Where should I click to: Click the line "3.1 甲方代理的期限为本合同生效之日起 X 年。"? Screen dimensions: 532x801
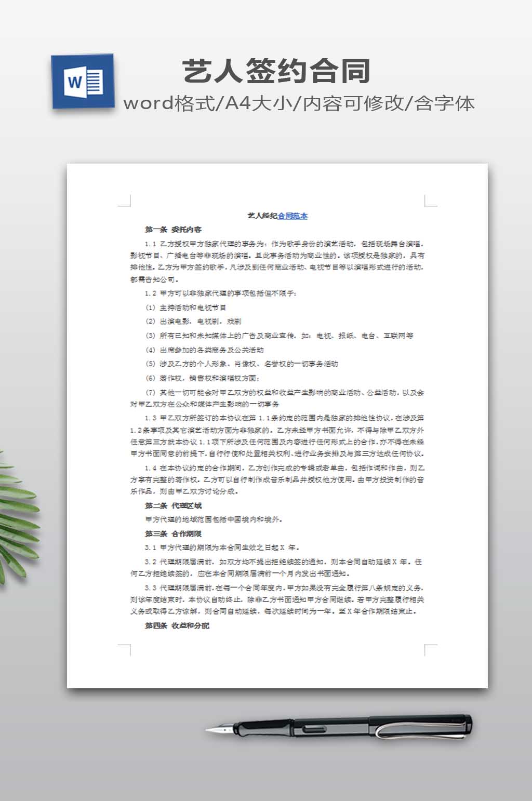[222, 547]
